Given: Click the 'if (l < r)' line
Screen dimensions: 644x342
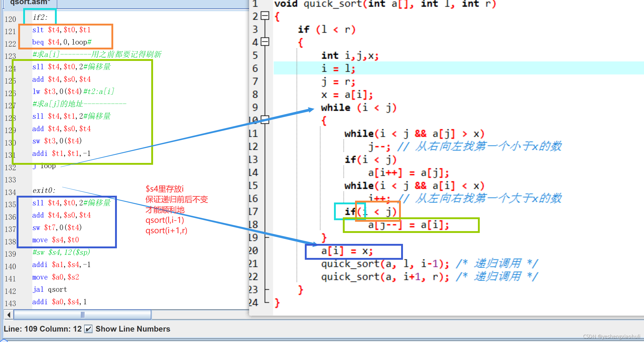Looking at the screenshot, I should [327, 29].
